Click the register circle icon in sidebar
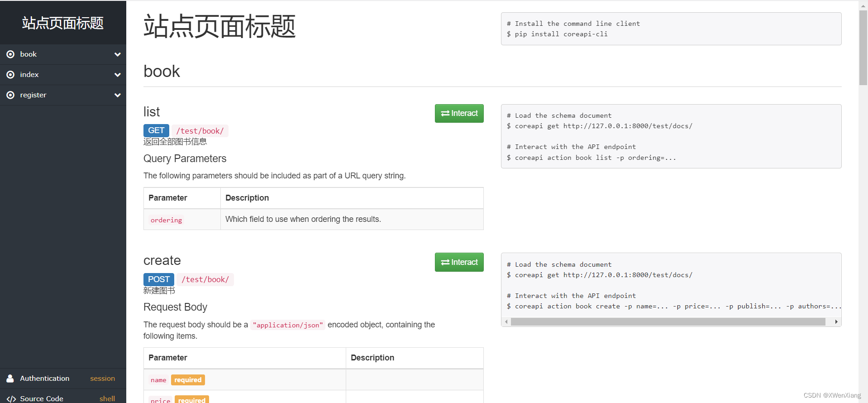 click(10, 95)
